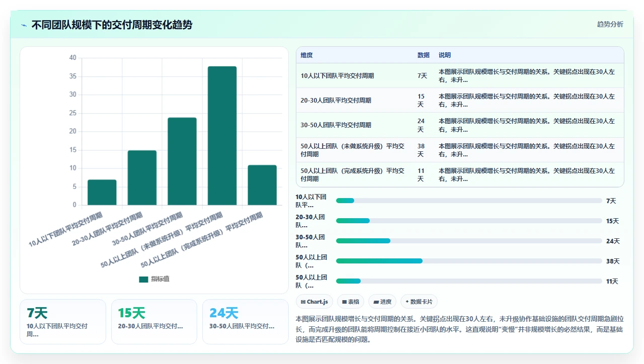644x364 pixels.
Task: Click the 指标值 legend color swatch
Action: tap(143, 279)
